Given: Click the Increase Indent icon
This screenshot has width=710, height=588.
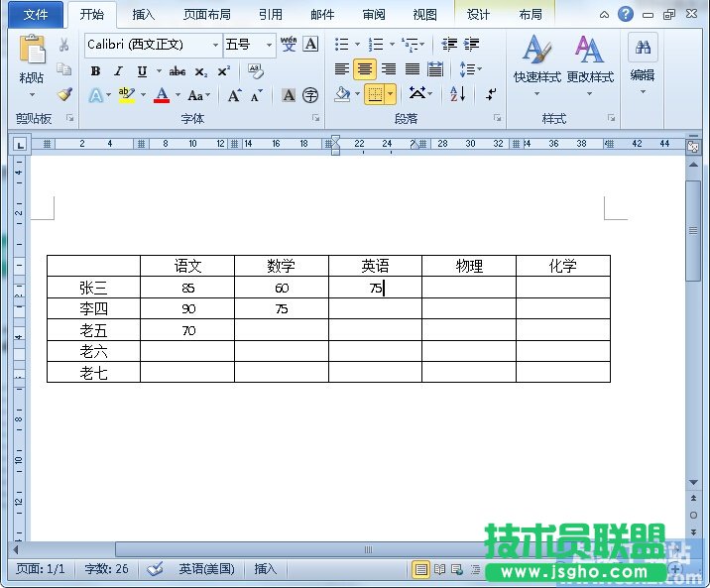Looking at the screenshot, I should pyautogui.click(x=471, y=45).
